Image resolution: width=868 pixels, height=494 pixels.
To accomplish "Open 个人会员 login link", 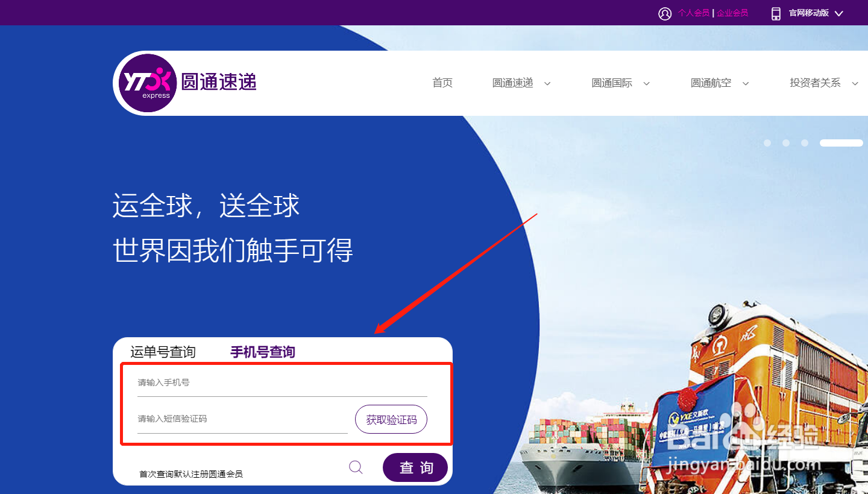I will (694, 13).
